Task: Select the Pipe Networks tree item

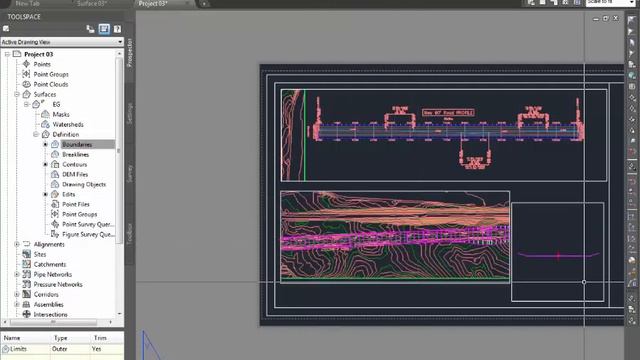Action: tap(53, 274)
